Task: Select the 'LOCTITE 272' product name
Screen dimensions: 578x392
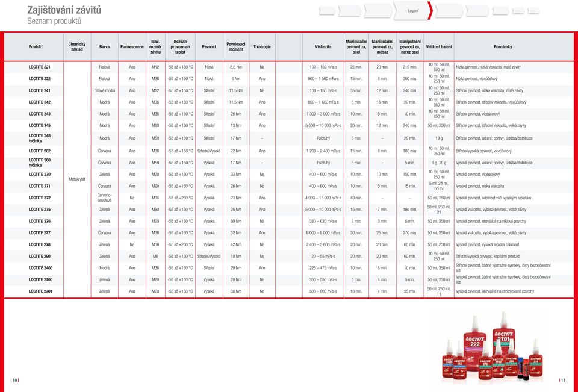Action: pyautogui.click(x=40, y=198)
